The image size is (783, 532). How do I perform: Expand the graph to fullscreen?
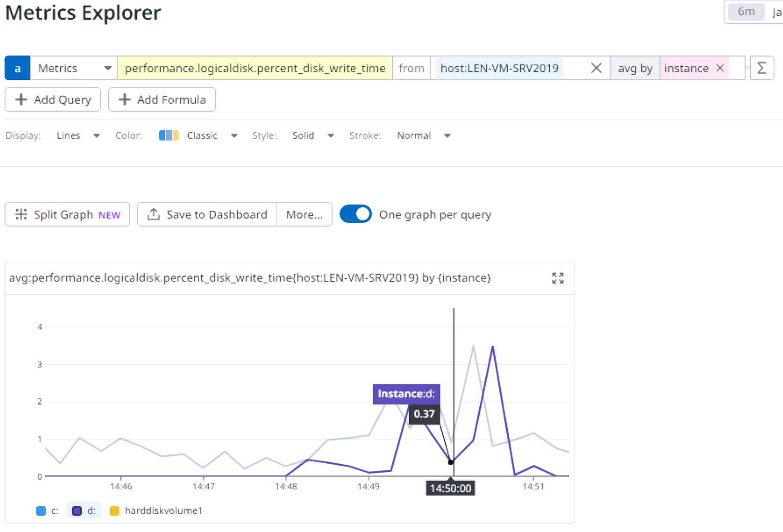pos(558,278)
